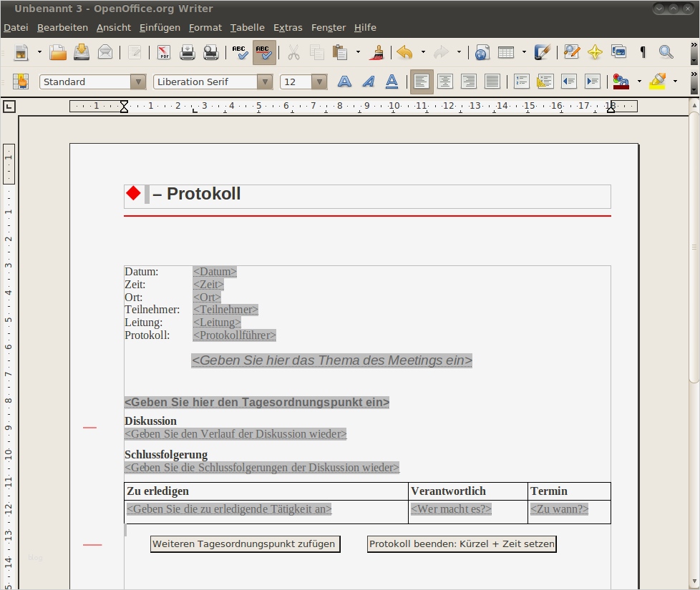Viewport: 700px width, 590px height.
Task: Open the font size dropdown
Action: pyautogui.click(x=319, y=82)
